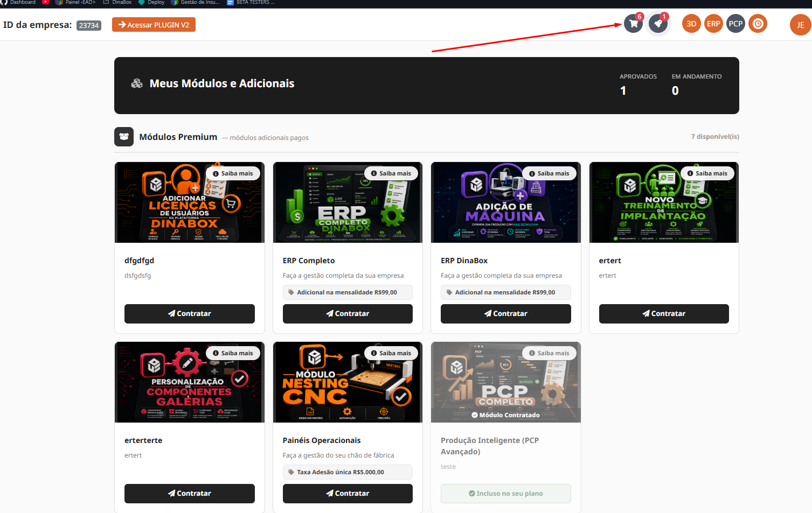Viewport: 812px width, 513px height.
Task: Open the BETA TESTERS bookmark
Action: tap(251, 3)
